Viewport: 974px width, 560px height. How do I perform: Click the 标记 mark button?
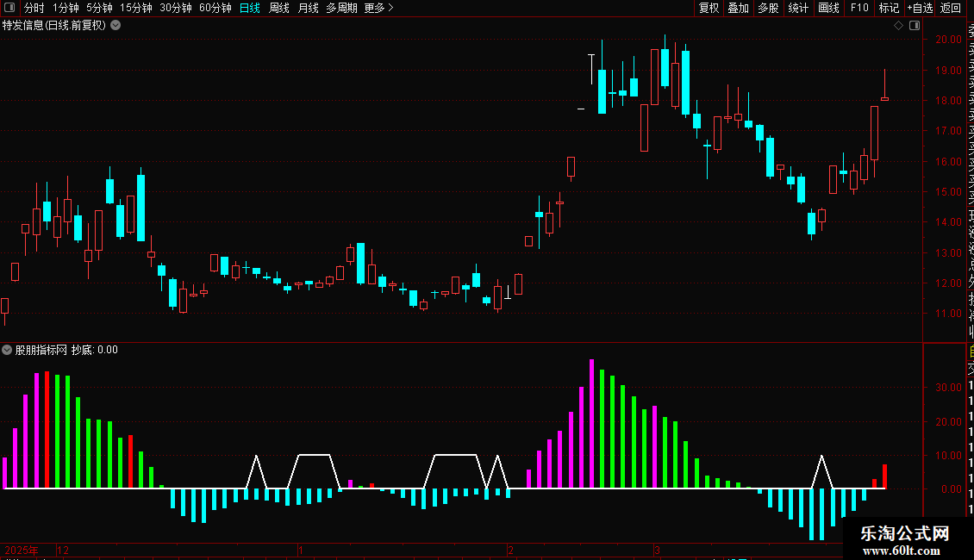(x=889, y=8)
